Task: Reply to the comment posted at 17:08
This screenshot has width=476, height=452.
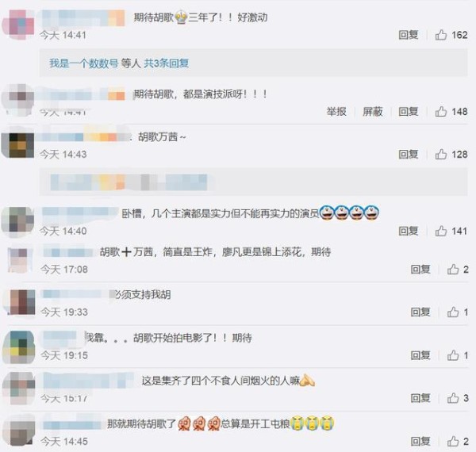Action: [420, 269]
